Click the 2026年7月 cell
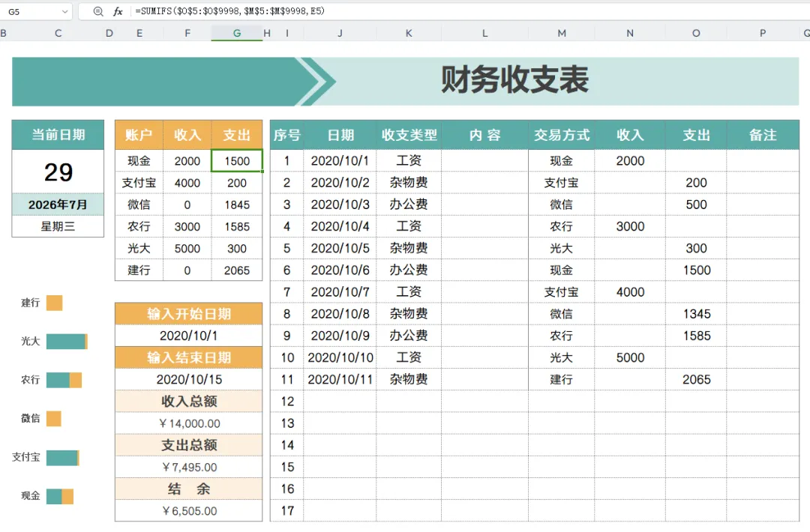This screenshot has width=810, height=532. pyautogui.click(x=58, y=205)
